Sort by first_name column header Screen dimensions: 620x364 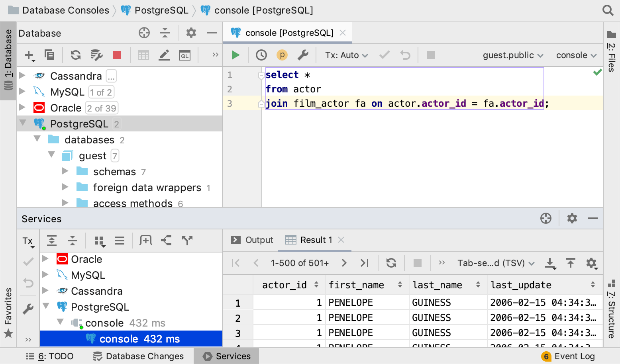point(367,285)
